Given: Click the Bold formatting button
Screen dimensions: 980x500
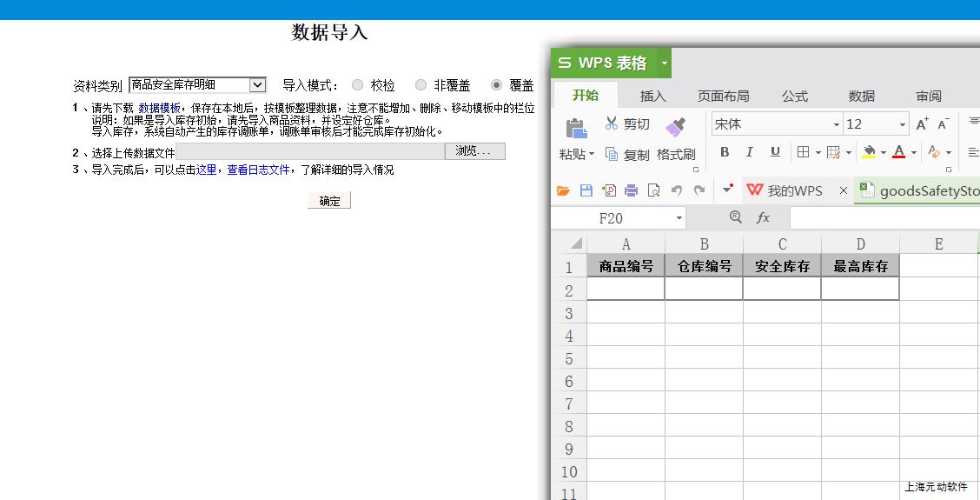Looking at the screenshot, I should [x=725, y=152].
